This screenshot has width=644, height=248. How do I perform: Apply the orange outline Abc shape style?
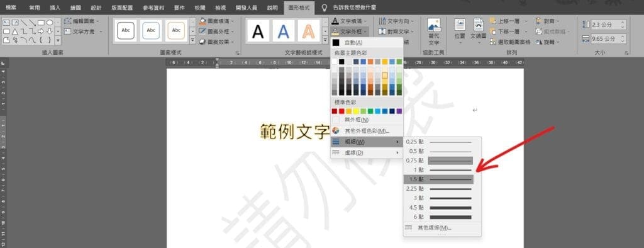176,30
